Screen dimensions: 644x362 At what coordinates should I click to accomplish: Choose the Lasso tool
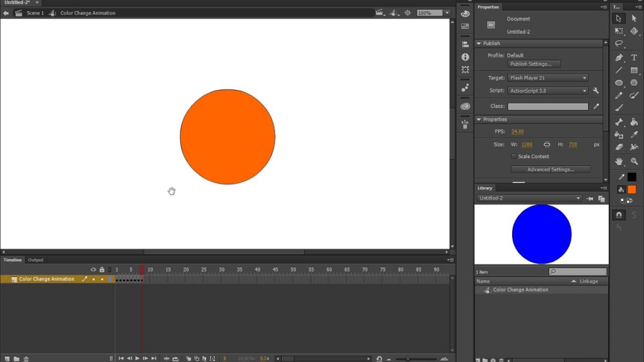pos(619,44)
